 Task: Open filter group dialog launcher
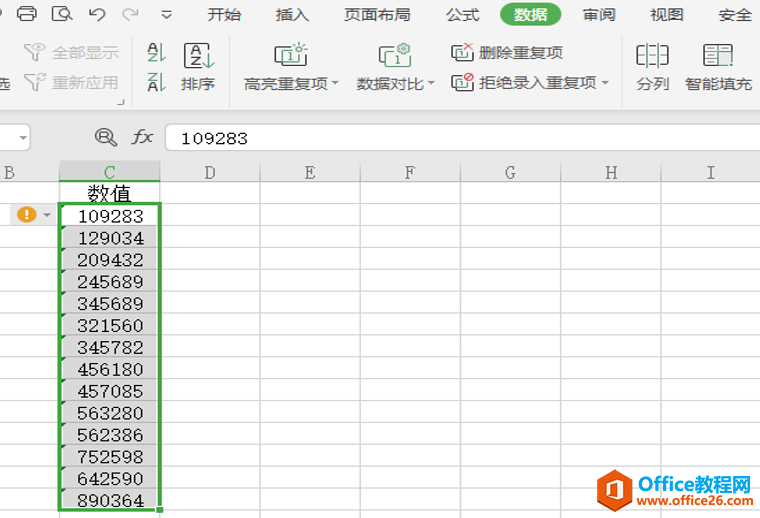point(121,102)
